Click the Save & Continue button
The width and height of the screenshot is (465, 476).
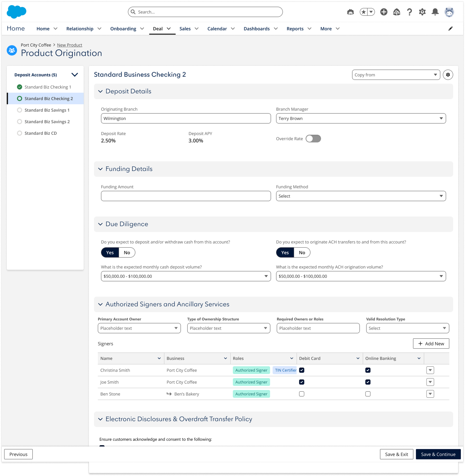[x=438, y=454]
